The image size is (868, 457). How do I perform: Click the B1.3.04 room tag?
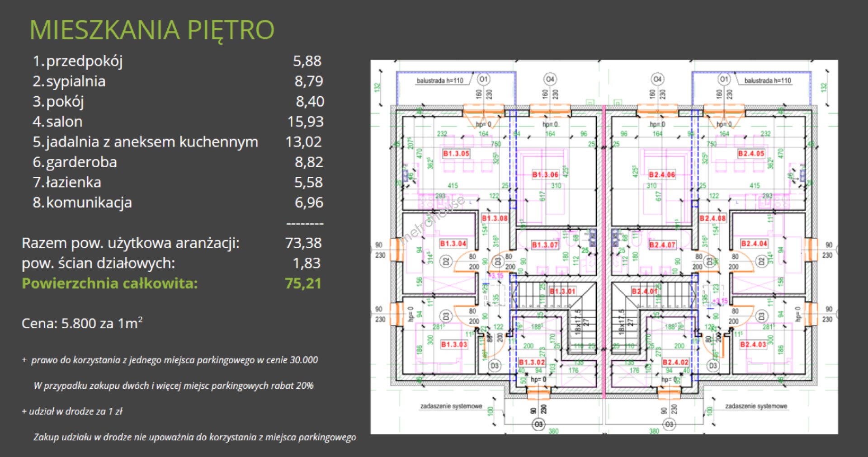click(x=453, y=244)
